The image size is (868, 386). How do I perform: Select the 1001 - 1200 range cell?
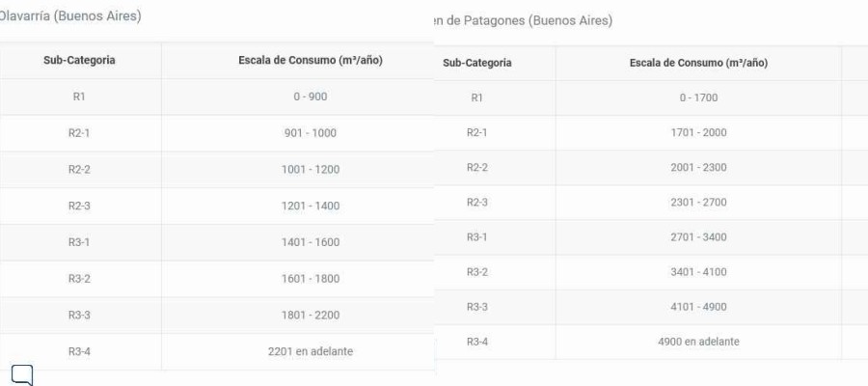(311, 170)
